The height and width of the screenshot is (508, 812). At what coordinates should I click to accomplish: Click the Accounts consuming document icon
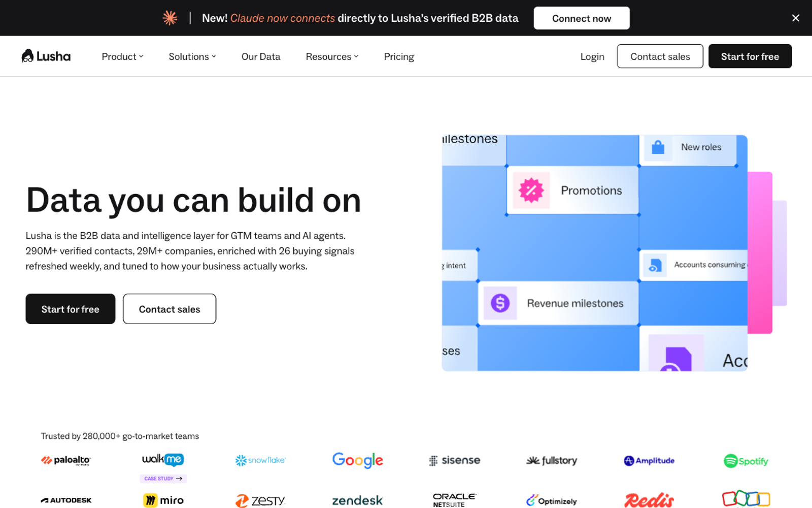(655, 265)
